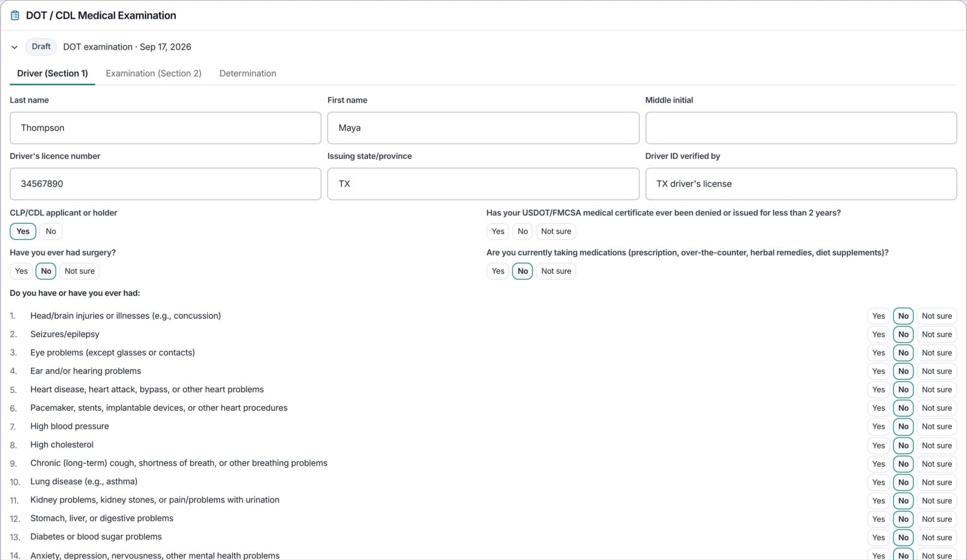Choose Not sure for High blood pressure
967x560 pixels.
click(937, 426)
